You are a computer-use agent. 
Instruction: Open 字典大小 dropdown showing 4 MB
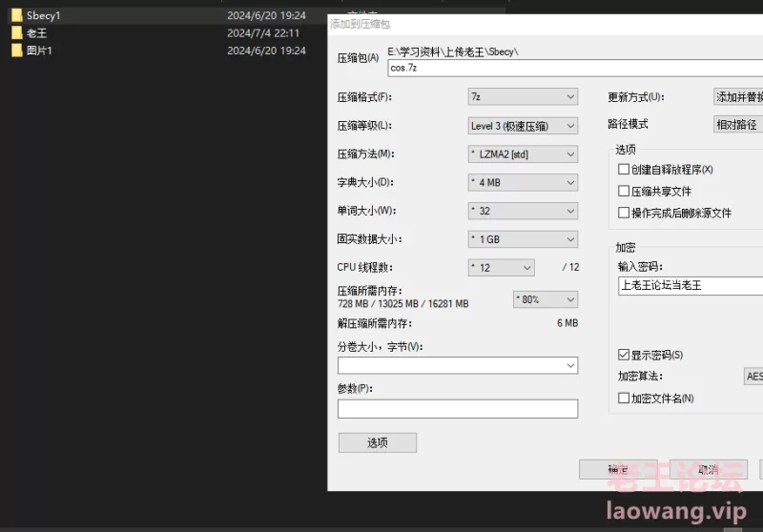click(x=523, y=182)
